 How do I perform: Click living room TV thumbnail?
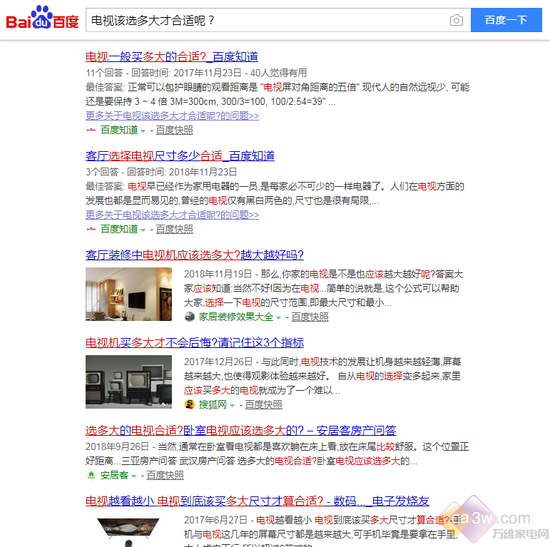129,294
